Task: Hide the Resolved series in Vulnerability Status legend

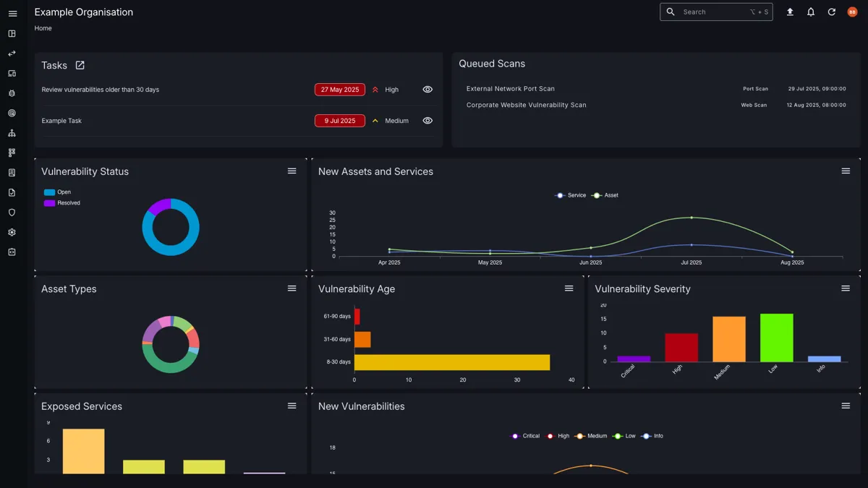Action: [x=61, y=202]
